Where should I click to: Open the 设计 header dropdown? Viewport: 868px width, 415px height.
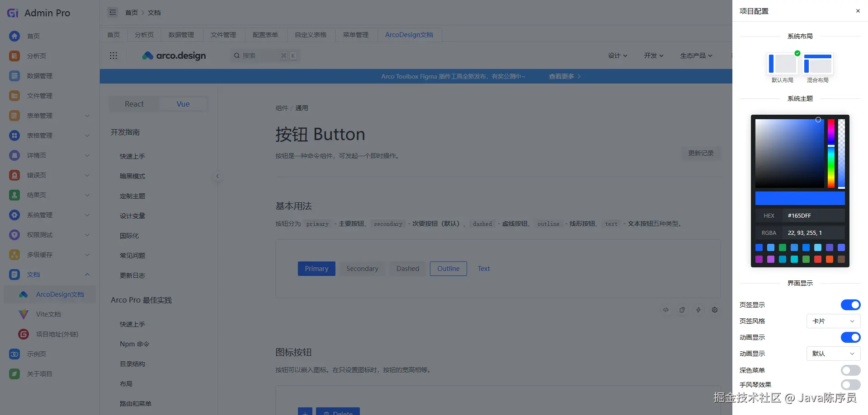pyautogui.click(x=618, y=56)
